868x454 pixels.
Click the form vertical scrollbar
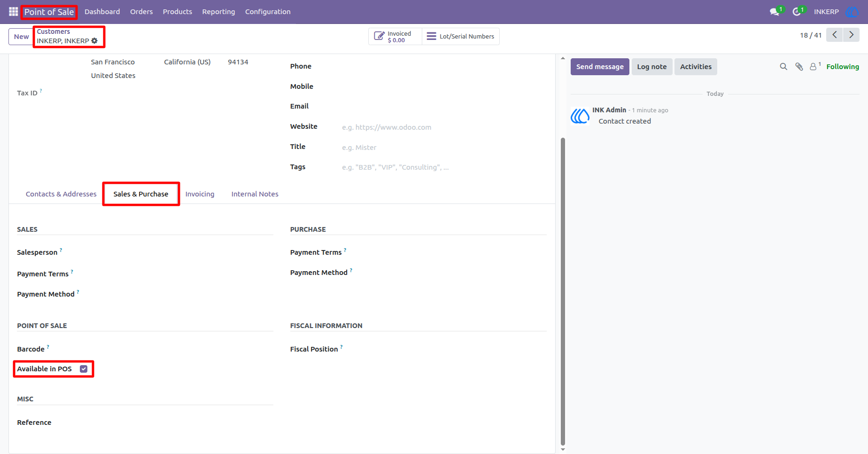pos(563,291)
